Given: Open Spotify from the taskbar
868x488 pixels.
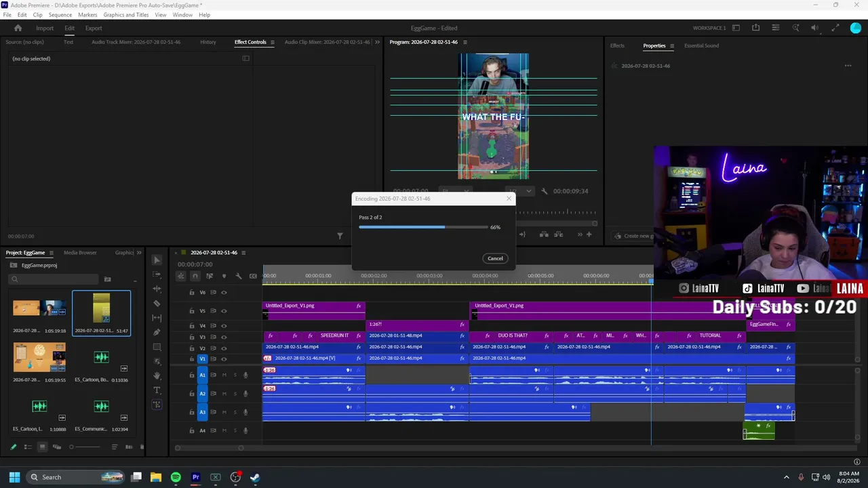Looking at the screenshot, I should [x=176, y=477].
